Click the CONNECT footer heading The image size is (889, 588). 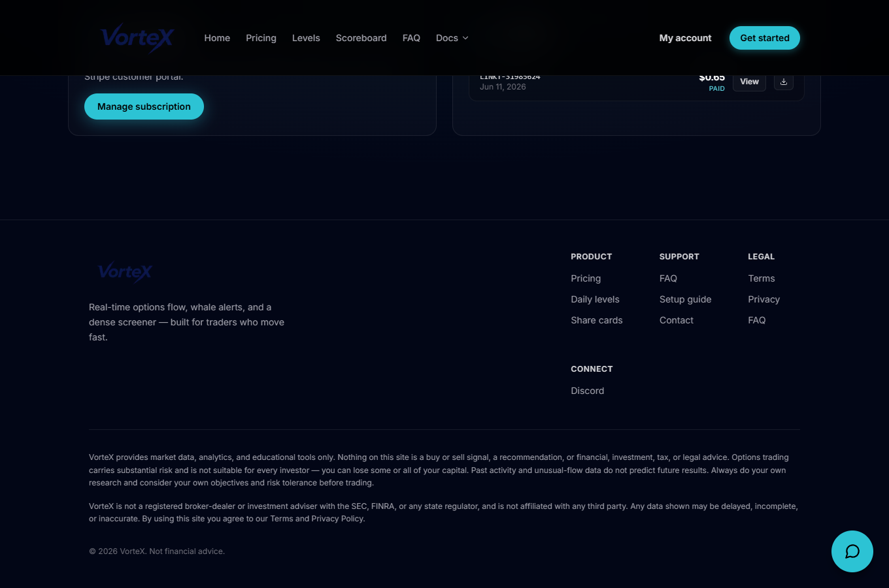[592, 369]
